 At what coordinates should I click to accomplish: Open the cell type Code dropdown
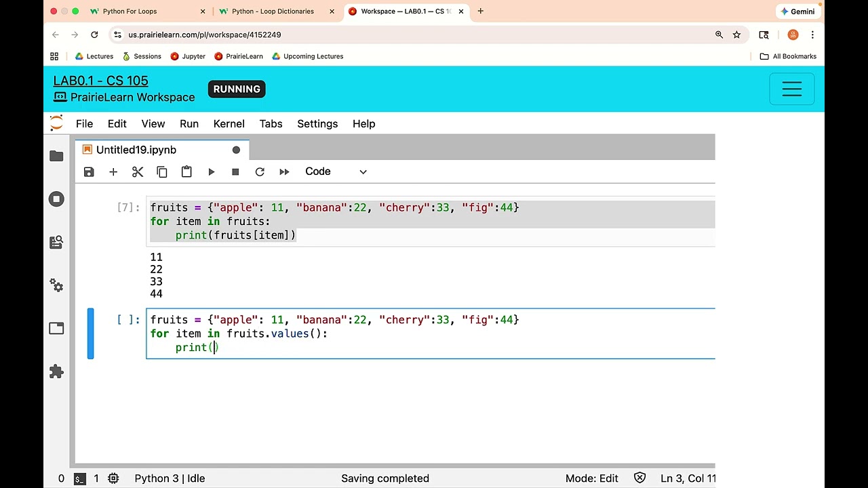[x=336, y=171]
